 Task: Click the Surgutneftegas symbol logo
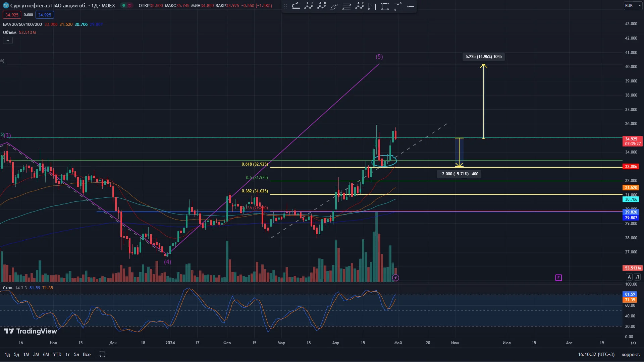pyautogui.click(x=6, y=5)
